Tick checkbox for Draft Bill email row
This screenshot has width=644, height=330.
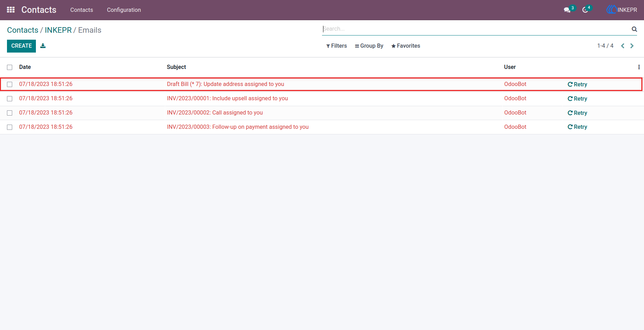pos(10,84)
